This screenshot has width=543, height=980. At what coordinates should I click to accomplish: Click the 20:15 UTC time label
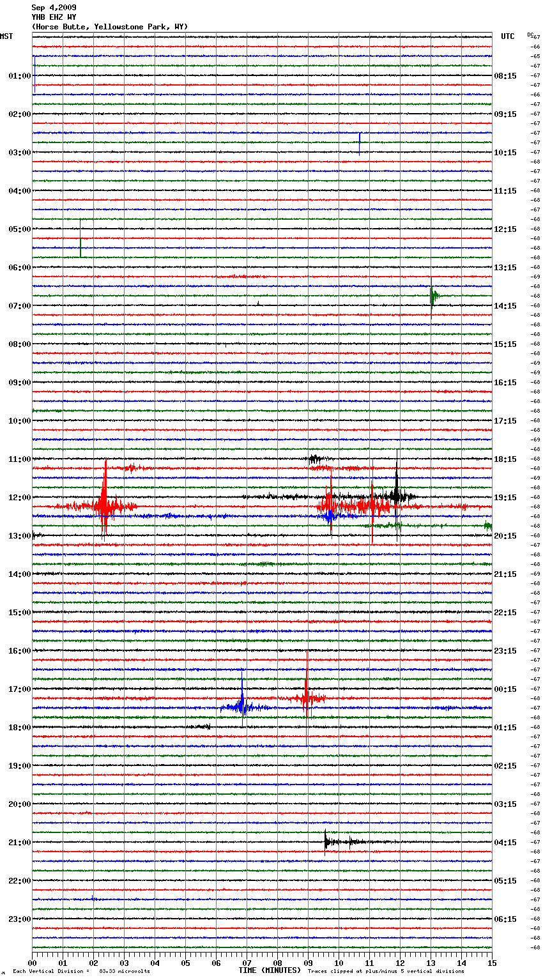[x=505, y=536]
